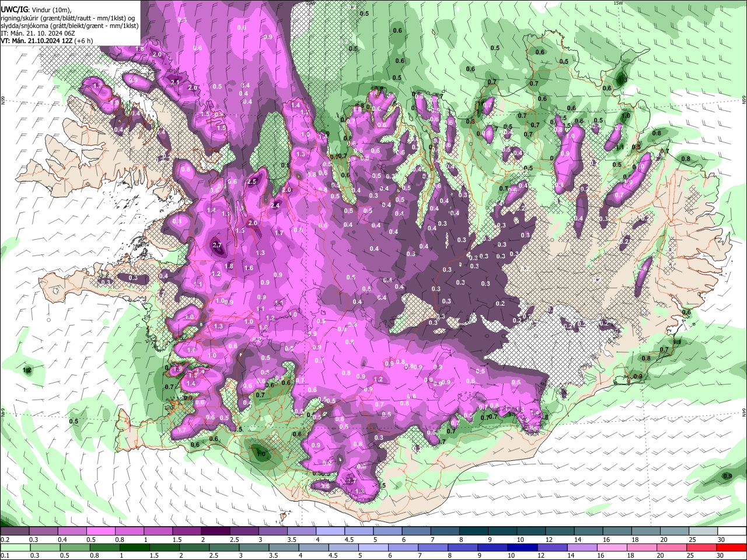
Task: Pick the pale gray 25 swatch in top legend
Action: (703, 531)
